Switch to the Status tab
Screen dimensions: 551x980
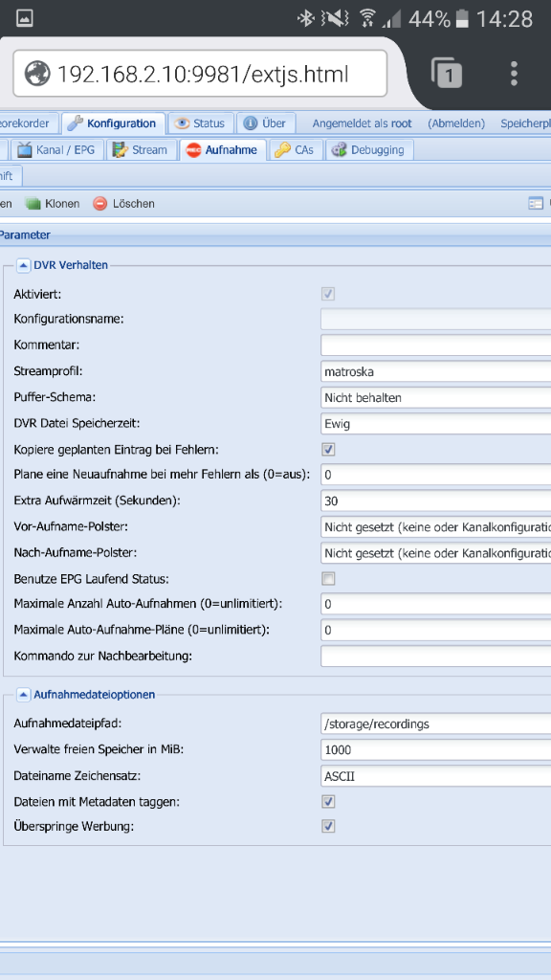(200, 123)
